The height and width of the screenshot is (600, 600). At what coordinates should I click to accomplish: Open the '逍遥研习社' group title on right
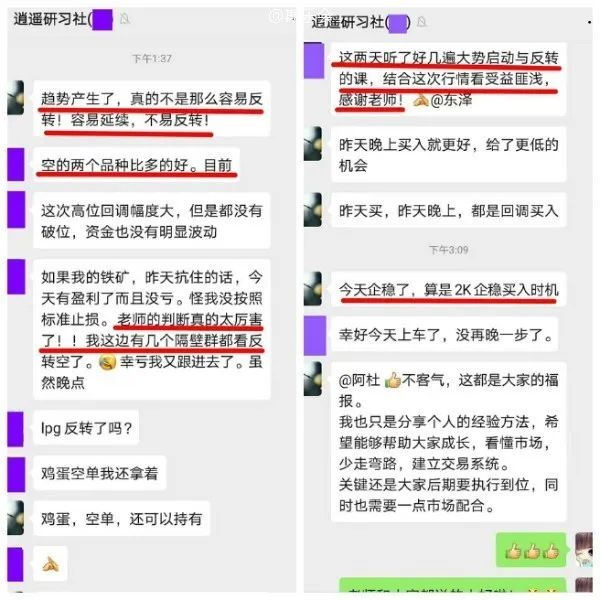click(x=348, y=22)
